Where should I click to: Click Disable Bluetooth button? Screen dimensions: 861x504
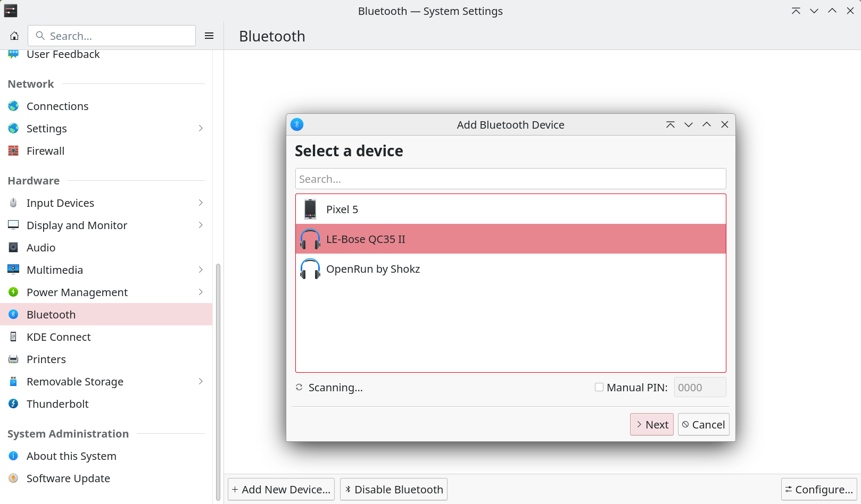click(394, 489)
